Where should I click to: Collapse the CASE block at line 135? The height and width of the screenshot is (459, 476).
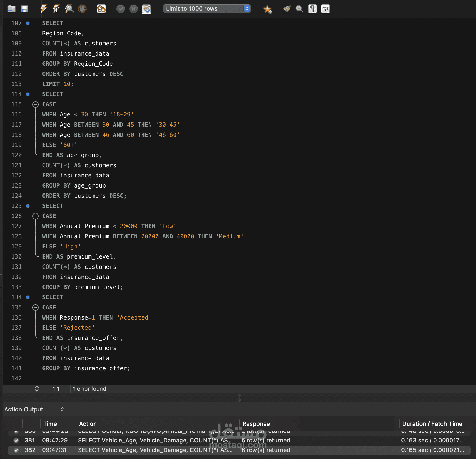[x=36, y=308]
